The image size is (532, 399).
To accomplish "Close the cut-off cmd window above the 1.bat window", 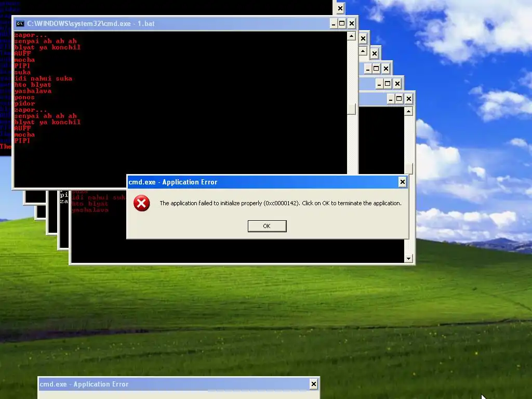I will point(340,8).
